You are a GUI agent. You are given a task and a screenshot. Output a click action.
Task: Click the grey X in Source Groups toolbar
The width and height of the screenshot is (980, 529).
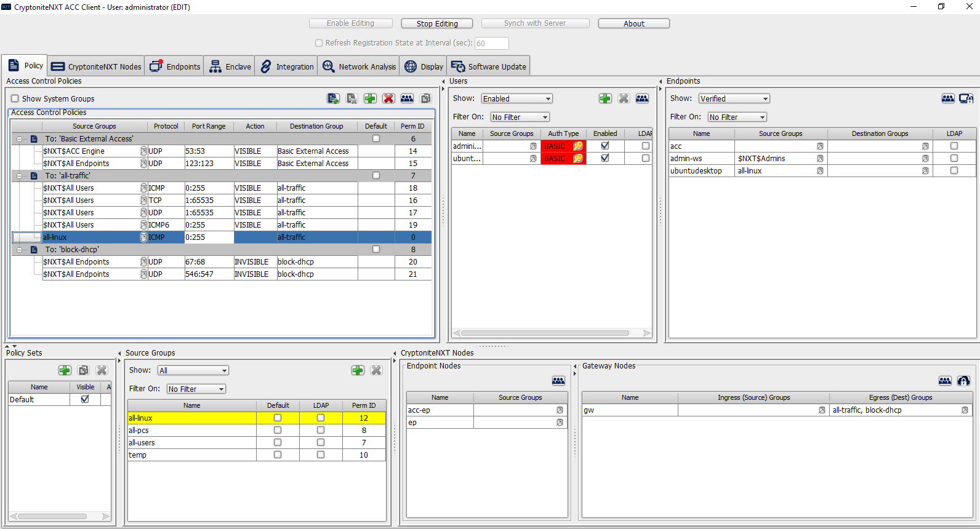pos(376,370)
